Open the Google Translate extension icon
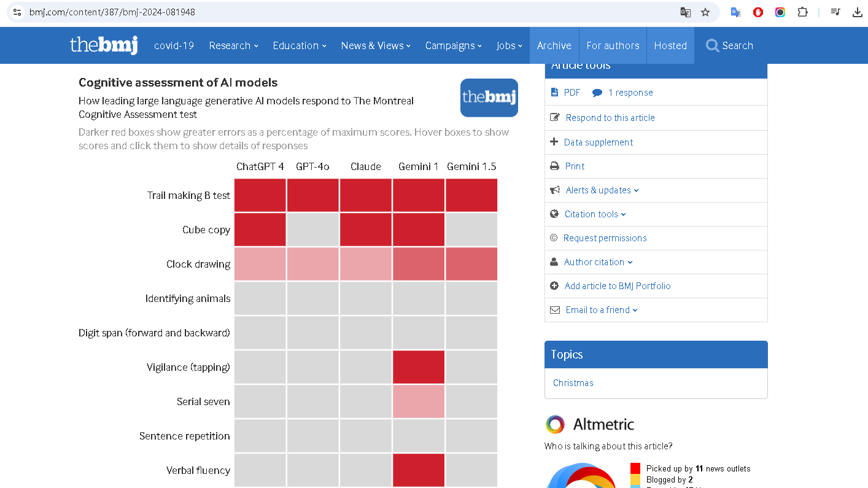 [x=735, y=12]
